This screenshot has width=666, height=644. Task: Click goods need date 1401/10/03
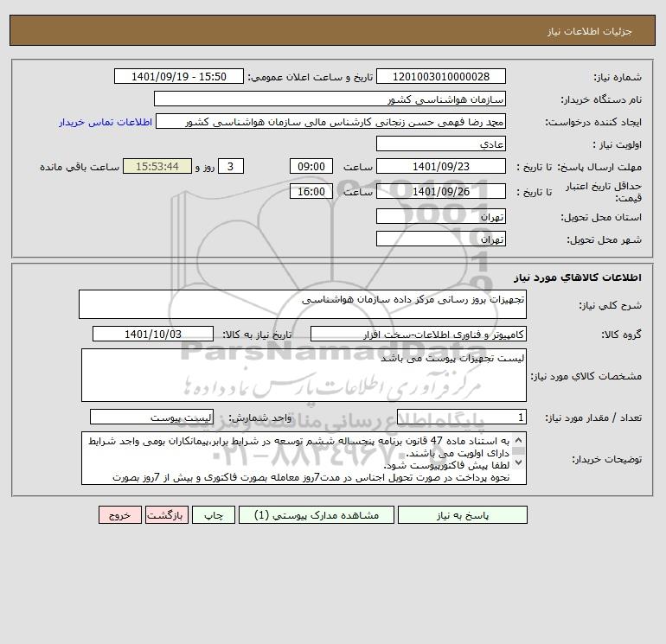153,334
